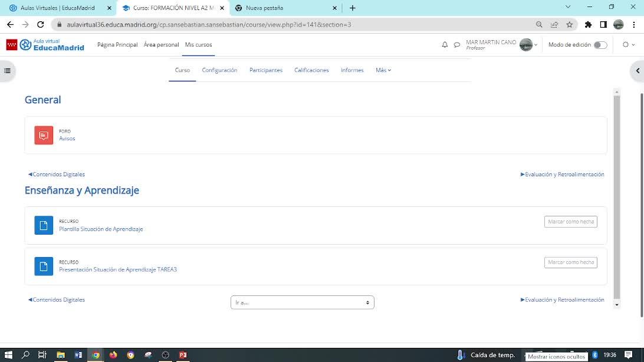The height and width of the screenshot is (362, 644).
Task: Go to upper Contenidos Digitales previous-section link
Action: click(56, 175)
